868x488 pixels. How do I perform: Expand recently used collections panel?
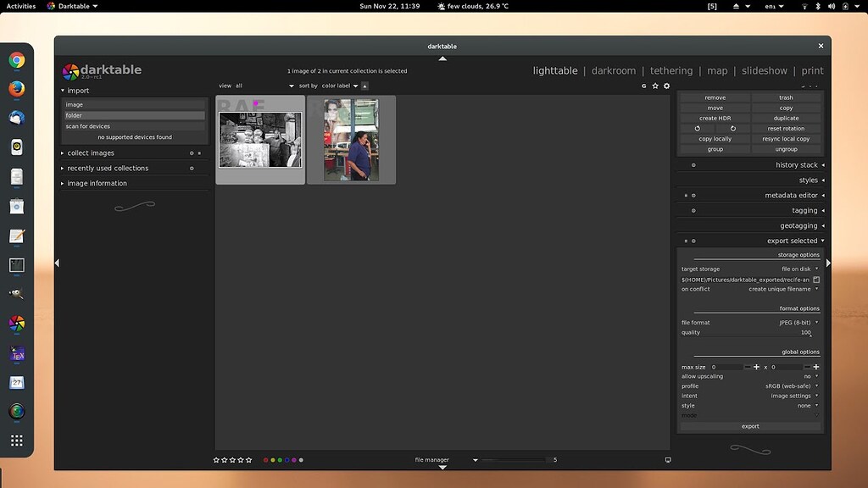coord(63,169)
